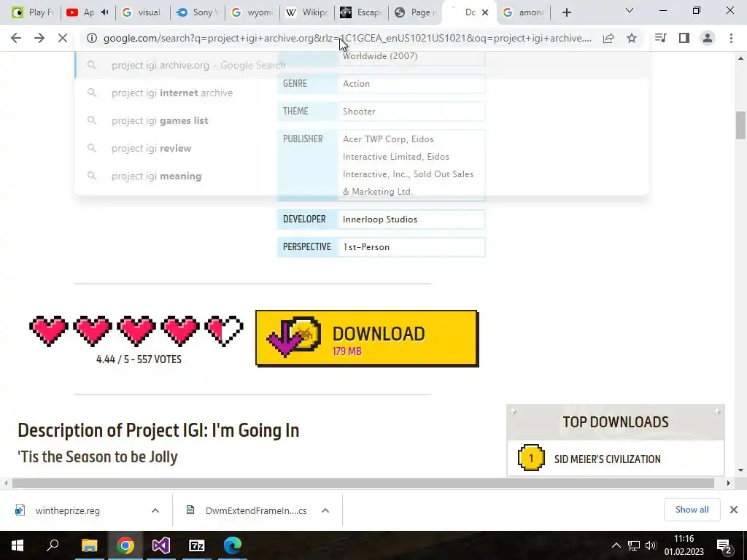Image resolution: width=747 pixels, height=560 pixels.
Task: Close the downloads bar
Action: click(x=734, y=510)
